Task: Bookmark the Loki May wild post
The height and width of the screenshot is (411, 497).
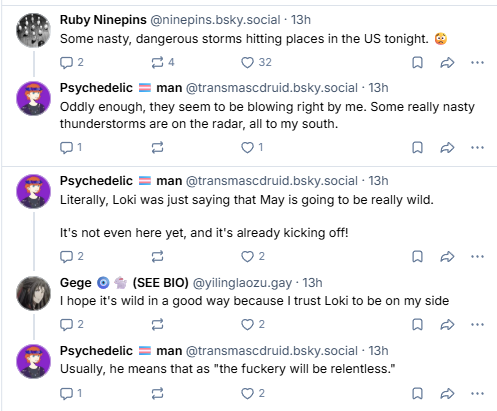Action: pyautogui.click(x=417, y=257)
